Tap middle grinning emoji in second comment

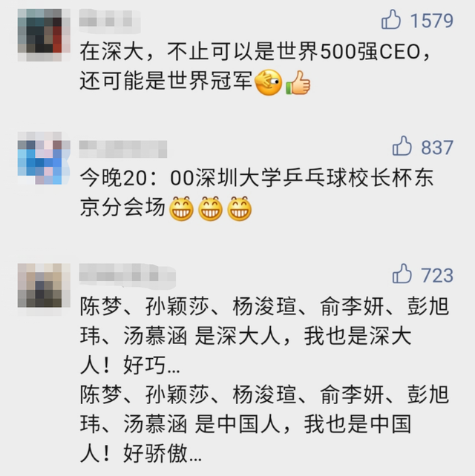click(210, 209)
